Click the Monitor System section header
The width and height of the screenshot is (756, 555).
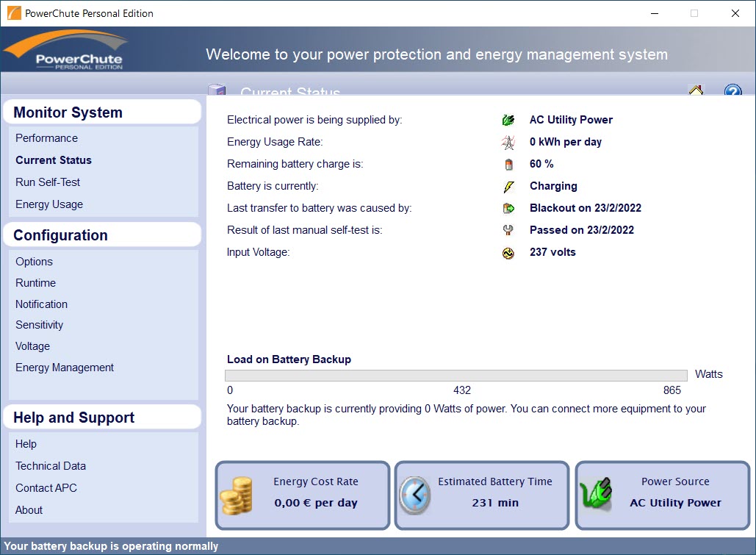[101, 112]
